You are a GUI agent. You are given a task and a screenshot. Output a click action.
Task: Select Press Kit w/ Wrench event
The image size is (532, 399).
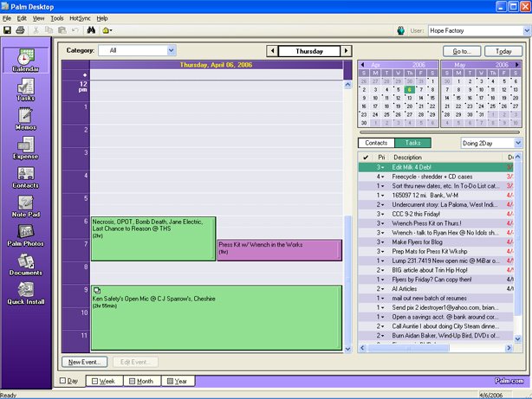click(279, 250)
